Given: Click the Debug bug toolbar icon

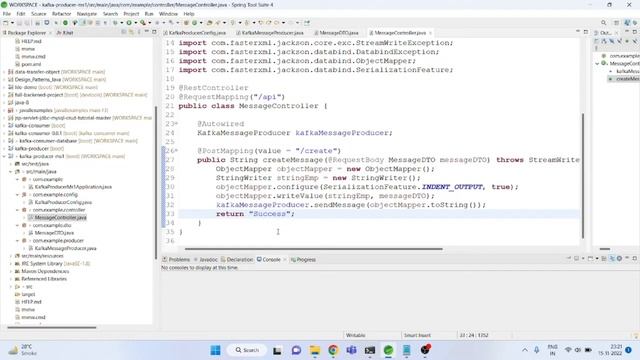Looking at the screenshot, I should pos(115,23).
